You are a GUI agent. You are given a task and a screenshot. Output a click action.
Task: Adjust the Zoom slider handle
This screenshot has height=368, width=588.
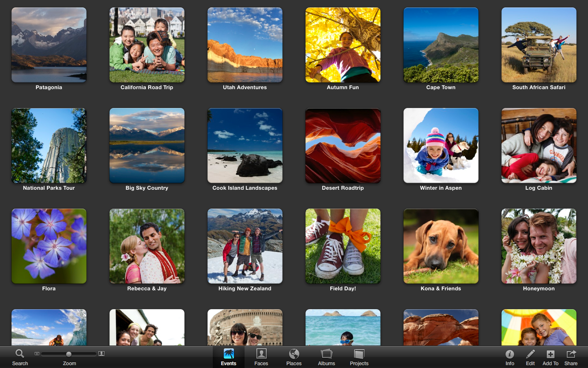69,354
